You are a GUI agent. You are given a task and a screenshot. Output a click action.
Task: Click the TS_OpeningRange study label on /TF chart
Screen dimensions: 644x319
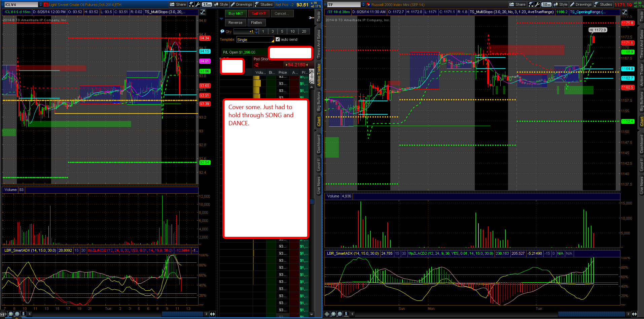click(x=588, y=12)
